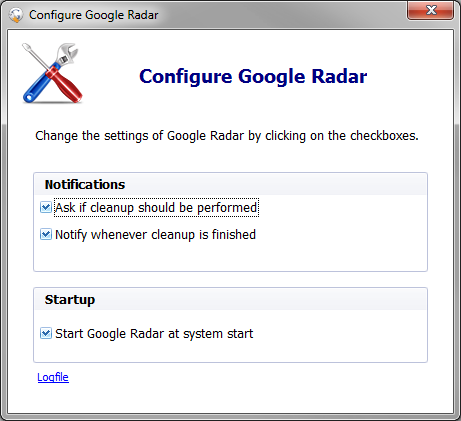Click empty title bar area left of close

282,15
